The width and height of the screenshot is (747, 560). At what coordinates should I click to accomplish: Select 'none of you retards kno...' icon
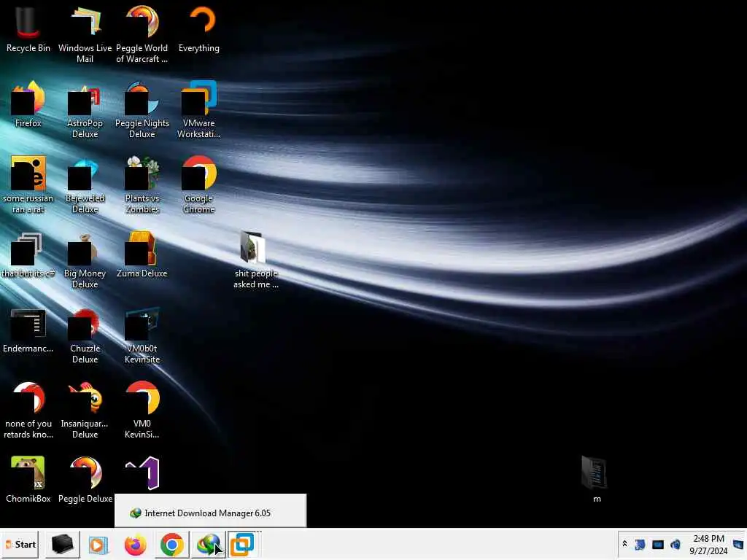tap(28, 411)
